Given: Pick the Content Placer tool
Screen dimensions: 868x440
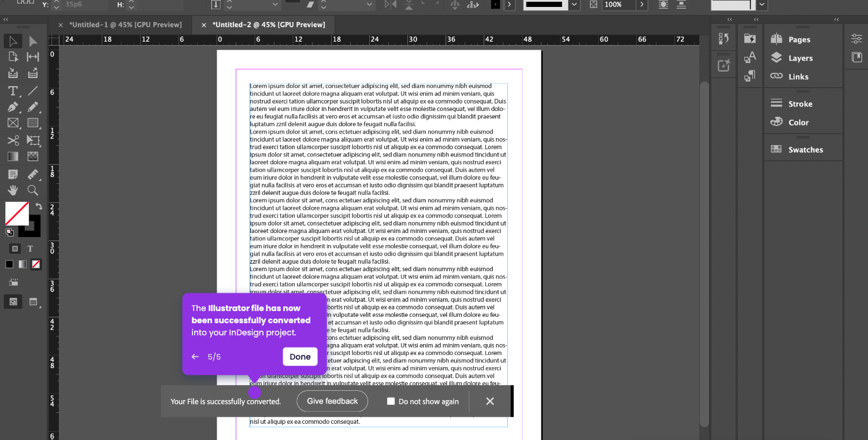Looking at the screenshot, I should click(x=33, y=73).
